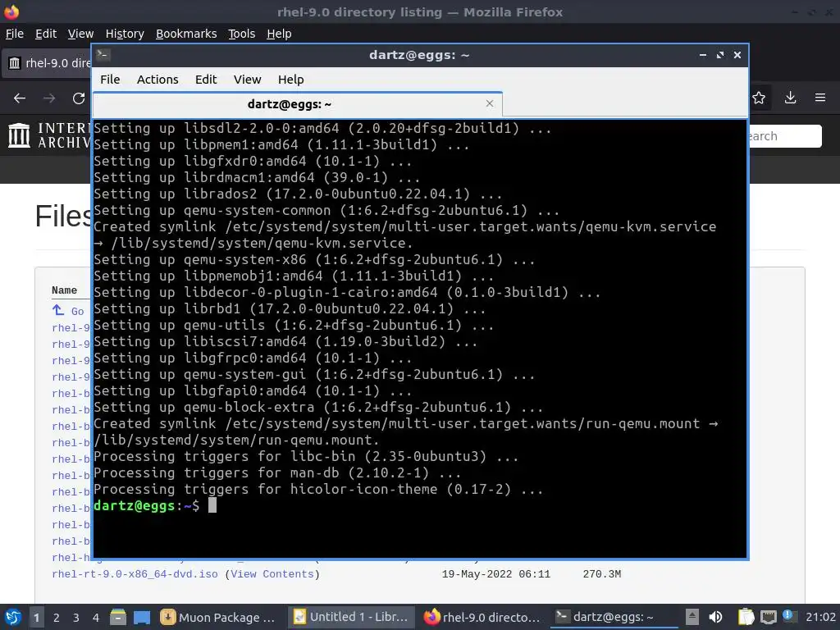
Task: Click Firefox logo in Firefox title bar
Action: 11,11
